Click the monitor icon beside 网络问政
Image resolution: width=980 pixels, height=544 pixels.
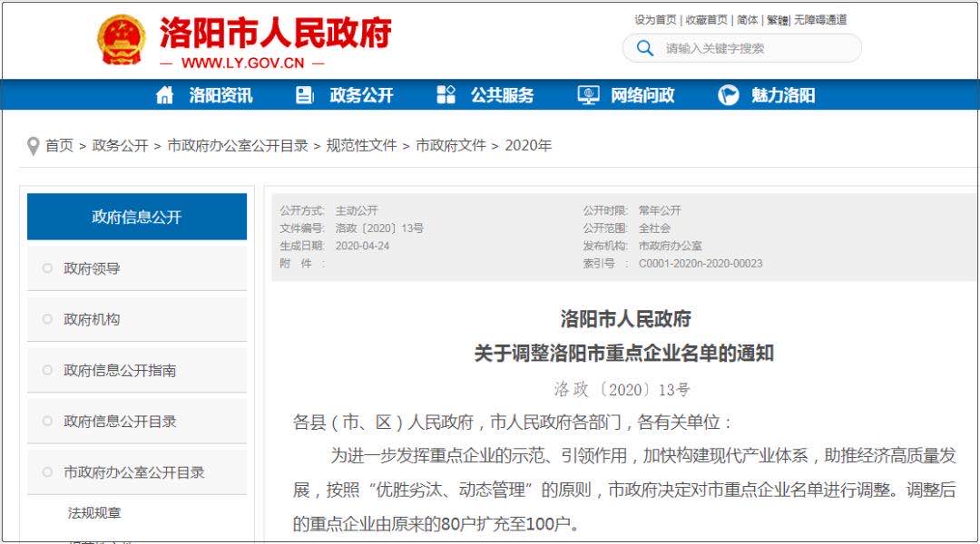click(x=588, y=95)
